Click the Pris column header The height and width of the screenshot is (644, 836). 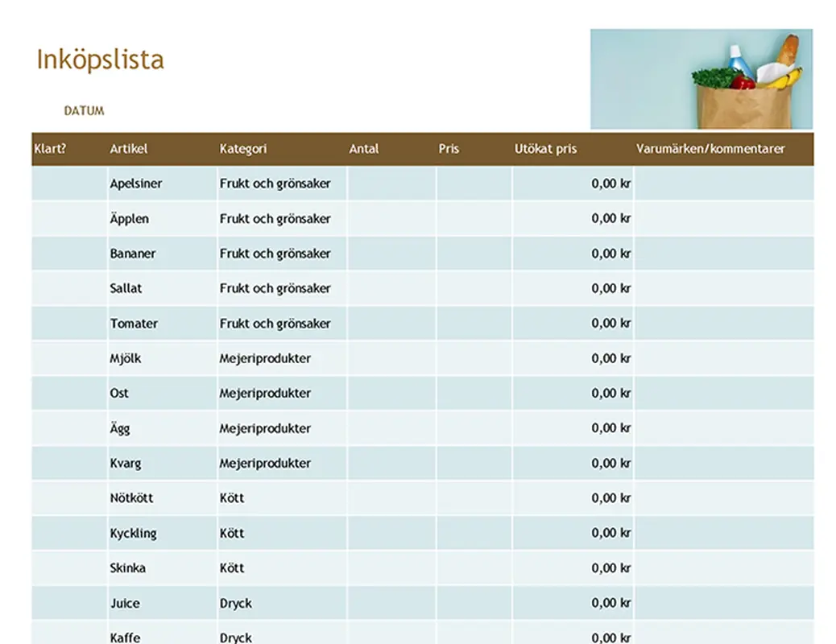449,148
